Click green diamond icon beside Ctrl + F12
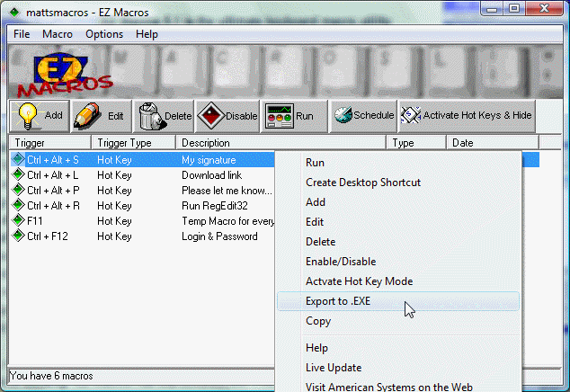Viewport: 570px width, 392px height. pyautogui.click(x=18, y=236)
